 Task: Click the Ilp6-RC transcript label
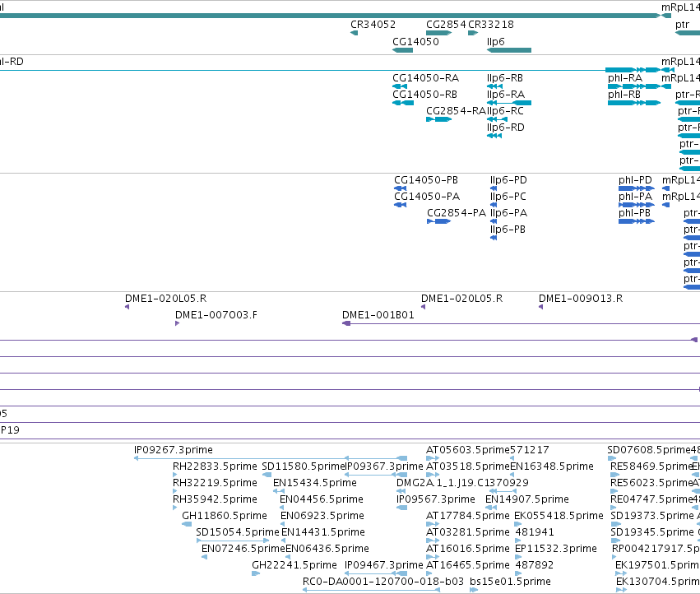pyautogui.click(x=505, y=111)
